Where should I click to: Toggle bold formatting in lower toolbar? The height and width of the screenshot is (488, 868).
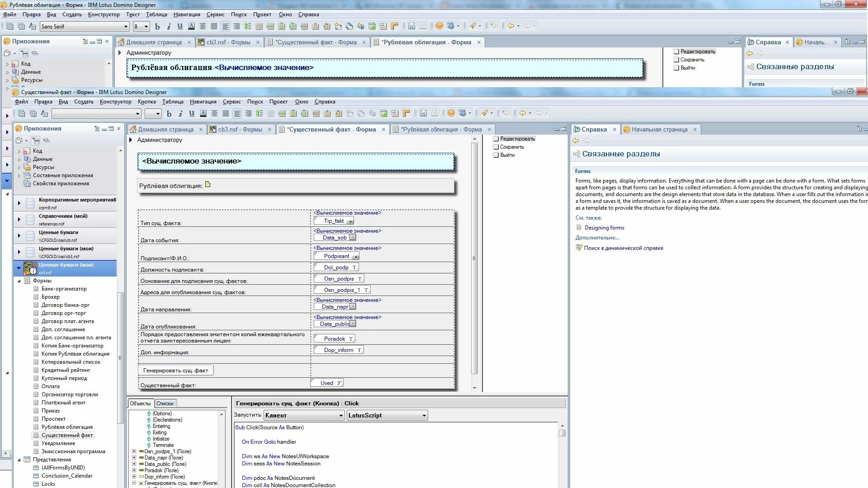pyautogui.click(x=169, y=113)
